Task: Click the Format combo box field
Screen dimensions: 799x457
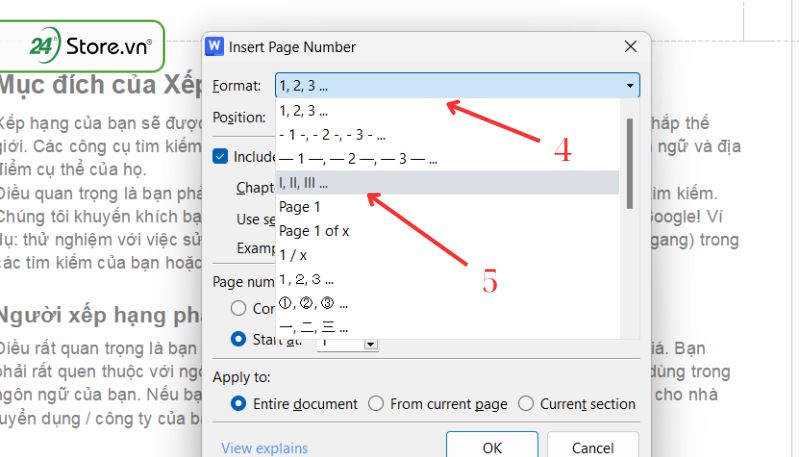Action: 457,86
